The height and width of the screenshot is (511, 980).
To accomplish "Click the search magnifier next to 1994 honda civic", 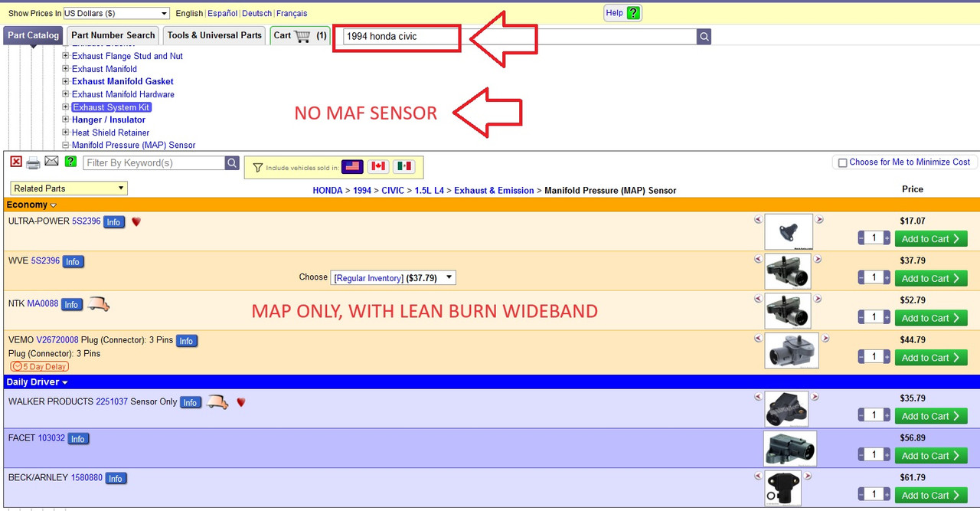I will pos(704,37).
